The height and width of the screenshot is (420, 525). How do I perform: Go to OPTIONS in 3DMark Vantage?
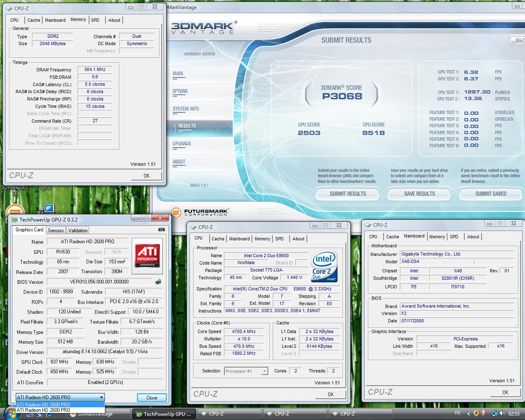point(180,91)
